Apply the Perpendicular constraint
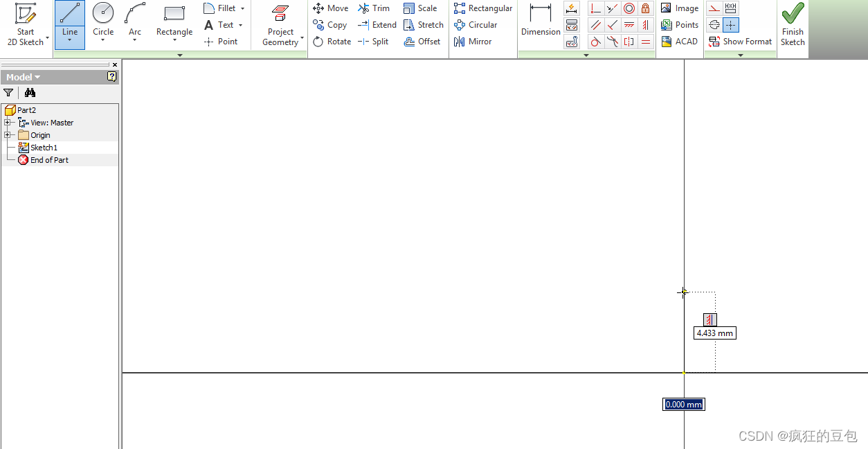The height and width of the screenshot is (449, 868). point(595,8)
